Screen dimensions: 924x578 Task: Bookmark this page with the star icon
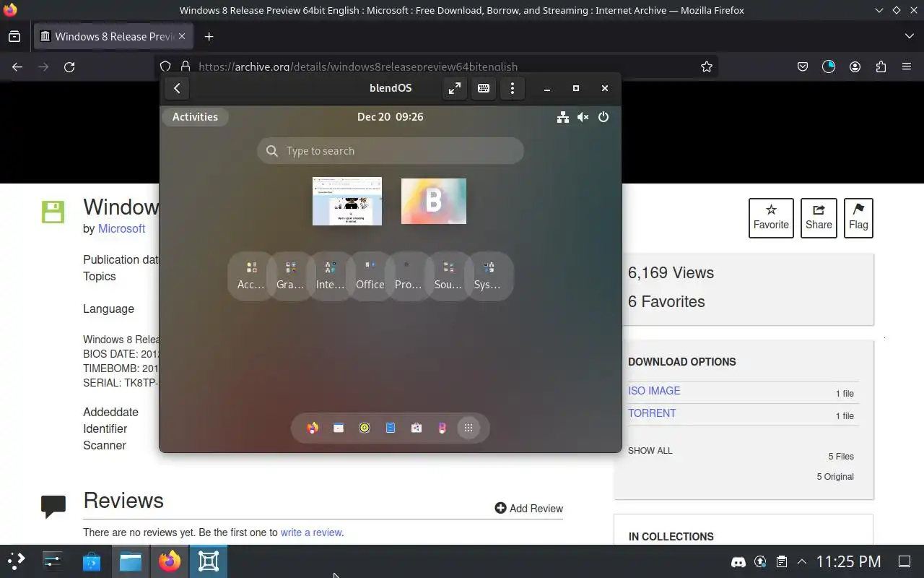point(707,66)
